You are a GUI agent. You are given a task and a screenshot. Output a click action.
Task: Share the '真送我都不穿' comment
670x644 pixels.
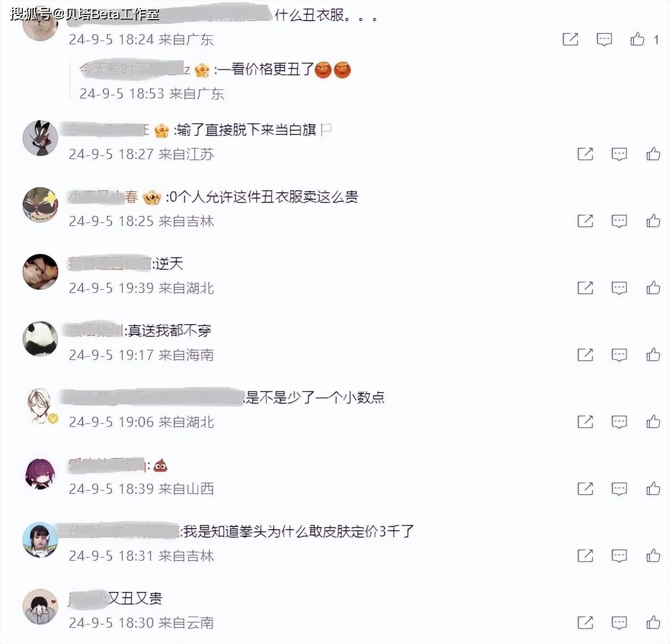(x=585, y=355)
